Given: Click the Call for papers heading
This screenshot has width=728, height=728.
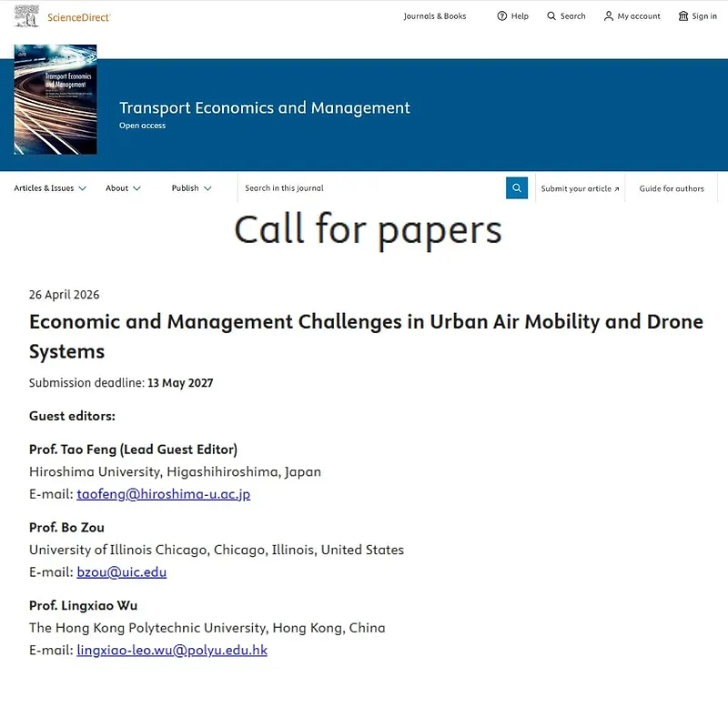Looking at the screenshot, I should [369, 230].
